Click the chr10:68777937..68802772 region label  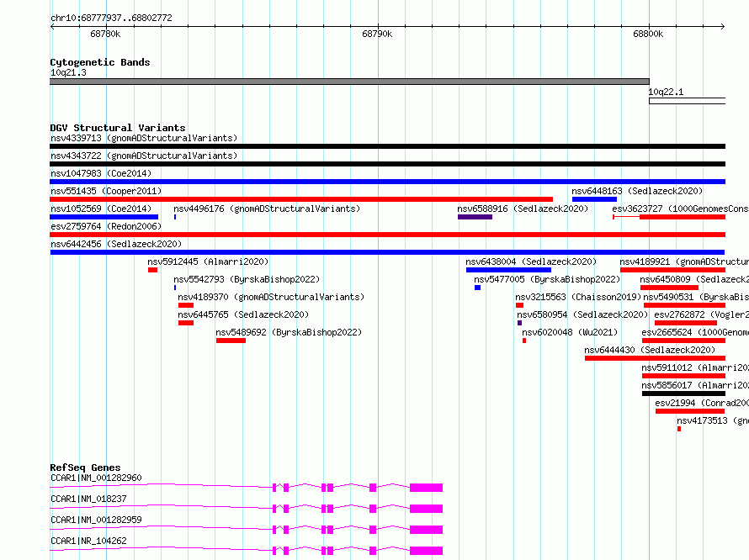pyautogui.click(x=111, y=18)
